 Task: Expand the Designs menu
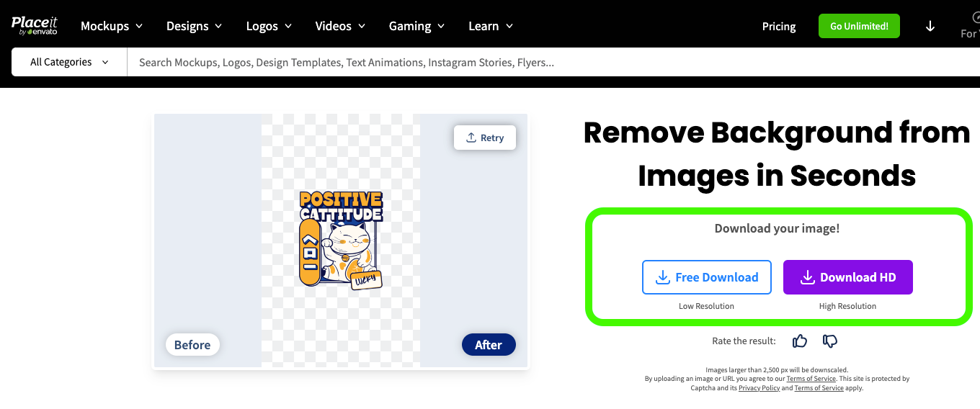194,27
